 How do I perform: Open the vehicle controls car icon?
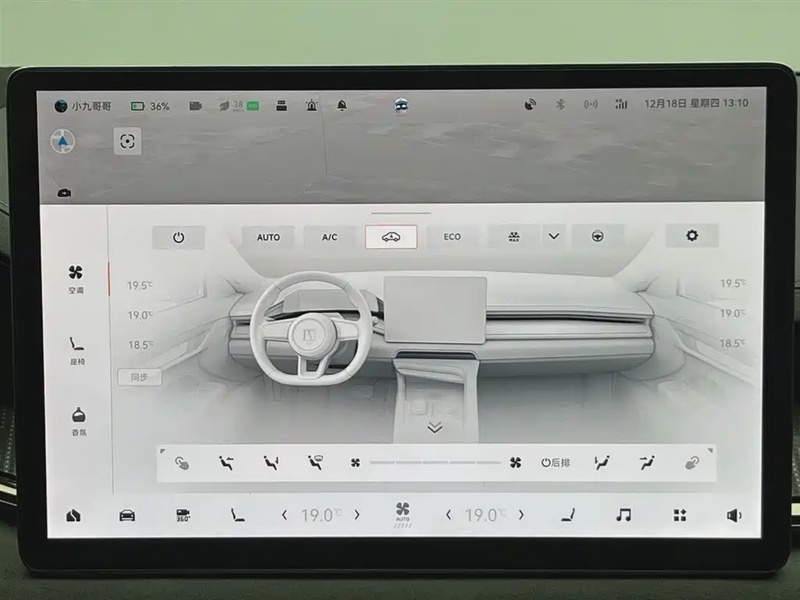click(127, 515)
